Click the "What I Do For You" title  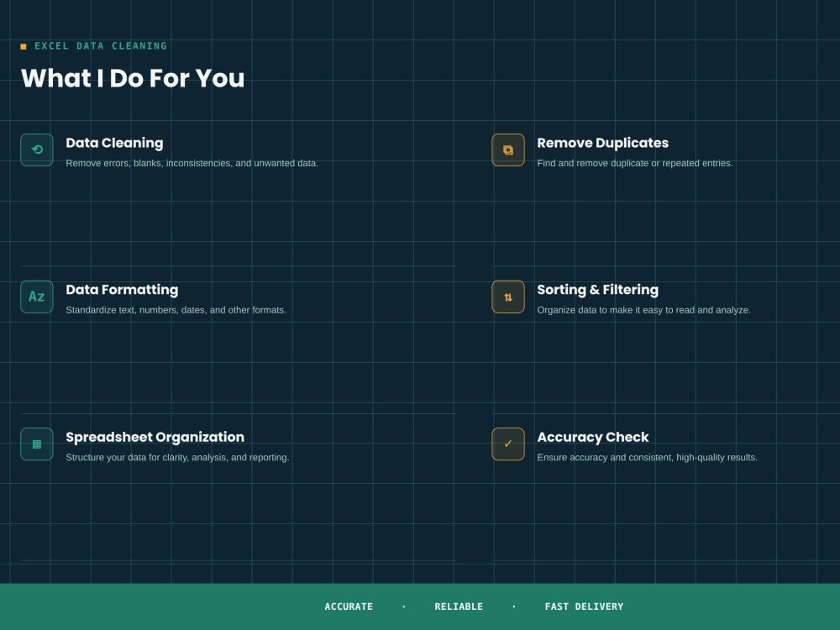[x=133, y=78]
